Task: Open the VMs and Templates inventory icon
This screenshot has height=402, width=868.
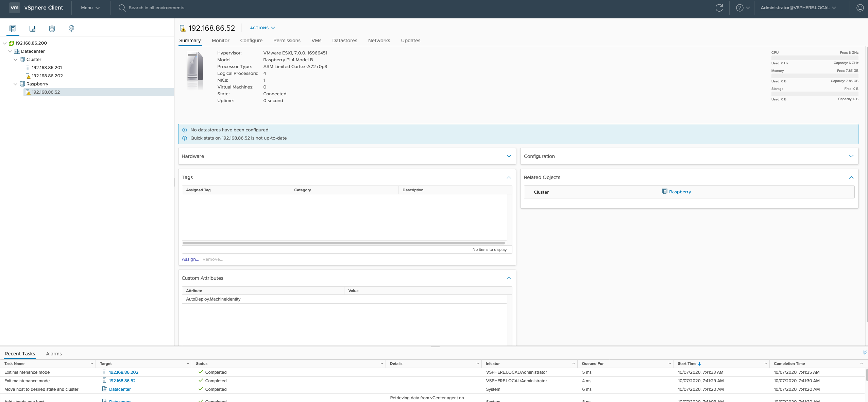Action: point(32,29)
